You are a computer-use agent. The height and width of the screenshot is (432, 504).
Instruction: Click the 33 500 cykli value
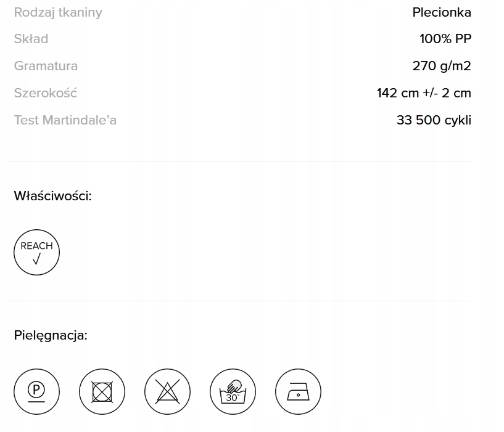pyautogui.click(x=434, y=120)
